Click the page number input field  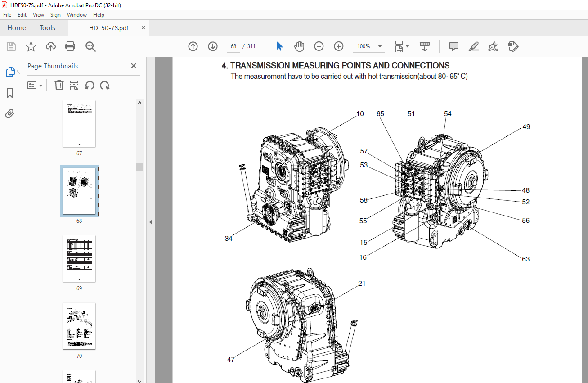233,46
